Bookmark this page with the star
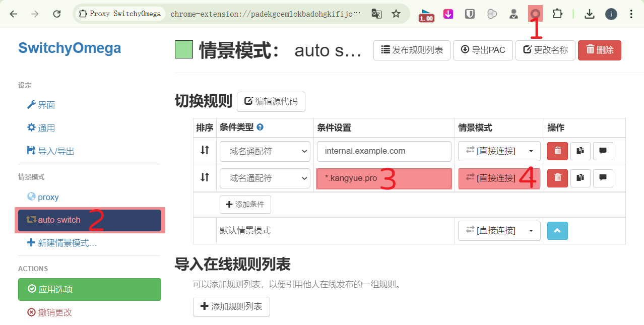The image size is (644, 325). (396, 14)
